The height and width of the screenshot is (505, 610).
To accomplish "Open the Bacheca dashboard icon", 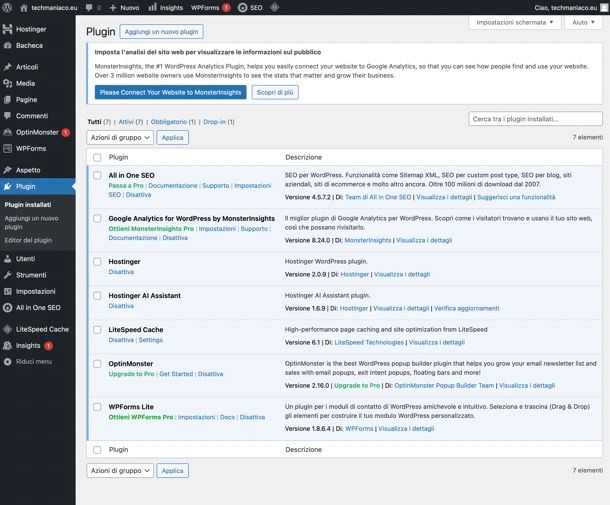I will 7,45.
